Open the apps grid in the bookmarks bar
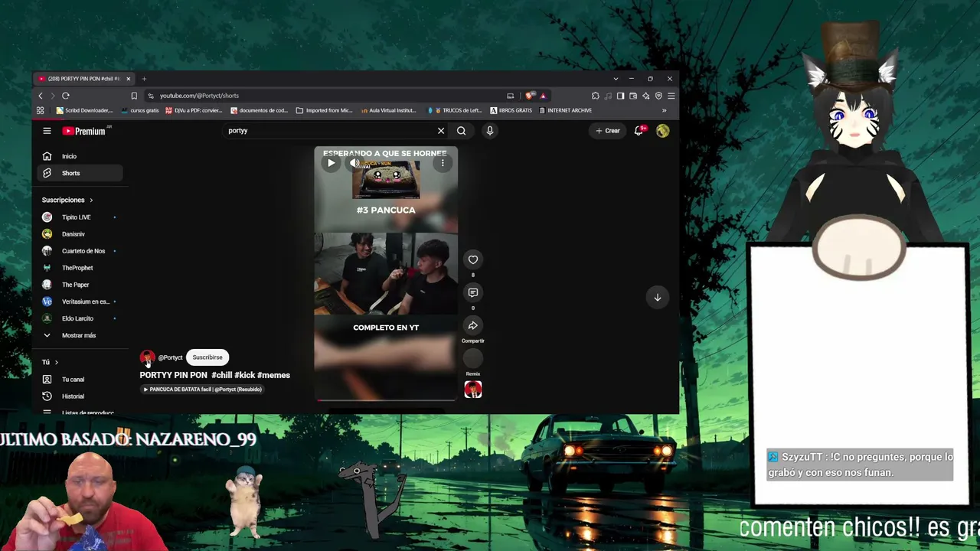This screenshot has width=980, height=551. click(x=41, y=110)
